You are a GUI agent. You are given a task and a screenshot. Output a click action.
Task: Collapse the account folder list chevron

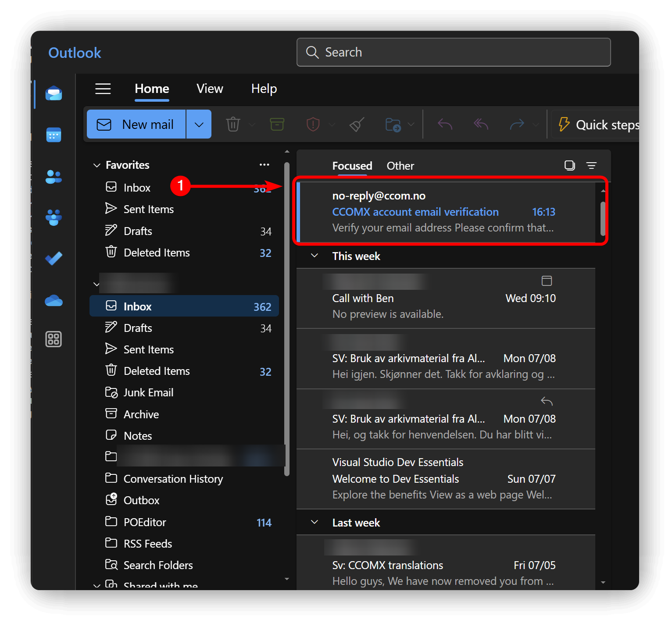(x=97, y=284)
